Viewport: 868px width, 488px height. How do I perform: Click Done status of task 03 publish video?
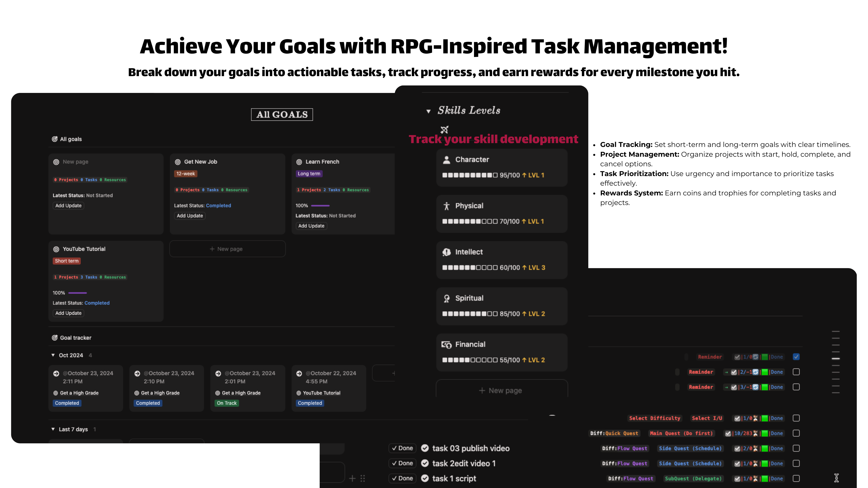coord(402,448)
